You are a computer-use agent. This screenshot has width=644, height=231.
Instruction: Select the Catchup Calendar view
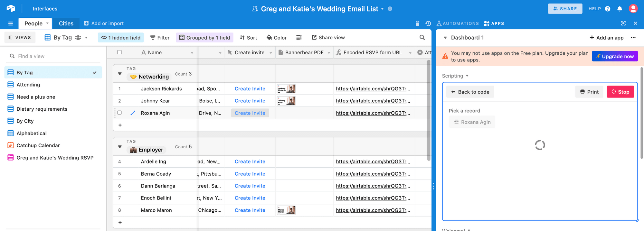[x=53, y=145]
